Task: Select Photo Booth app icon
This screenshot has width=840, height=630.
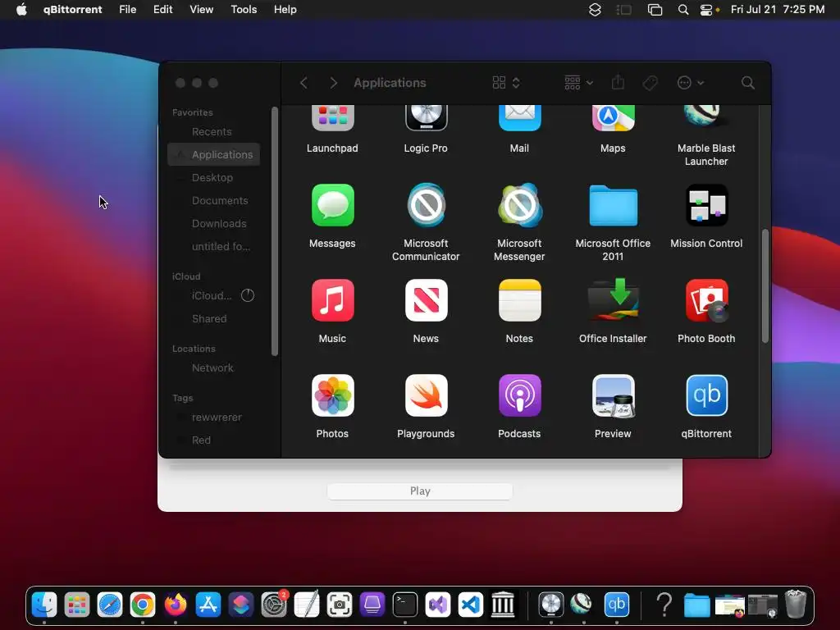Action: 706,300
